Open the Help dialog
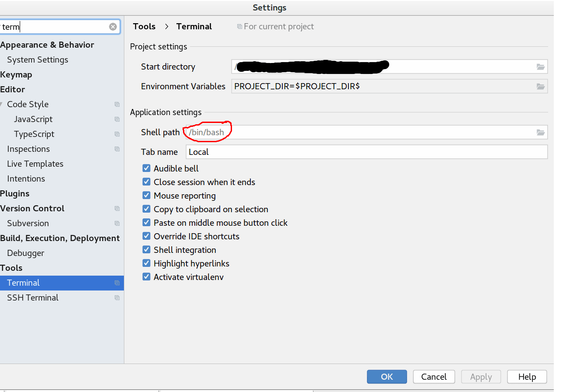The image size is (570, 392). [x=527, y=377]
